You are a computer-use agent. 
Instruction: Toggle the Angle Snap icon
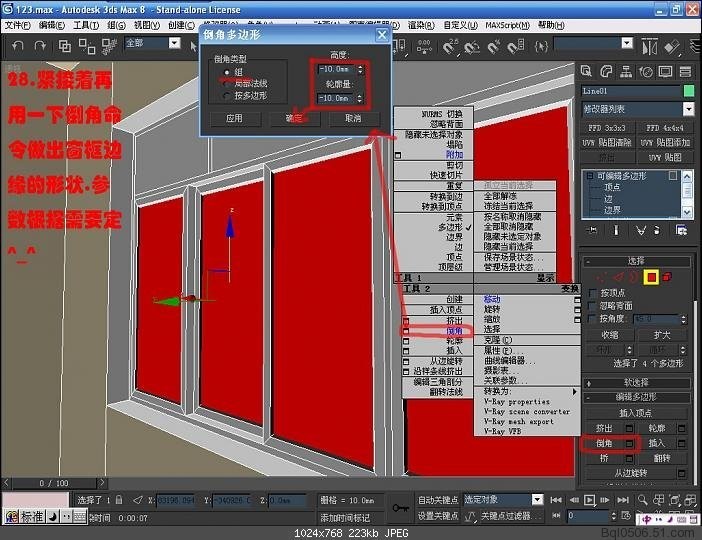tap(472, 46)
